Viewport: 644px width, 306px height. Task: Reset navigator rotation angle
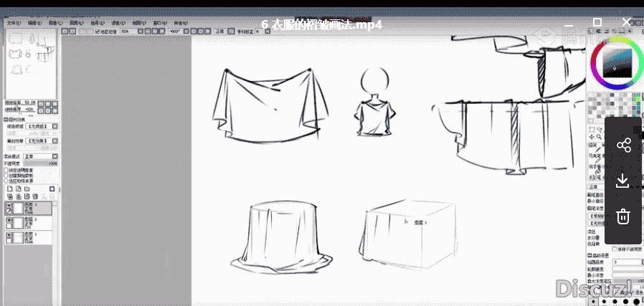pyautogui.click(x=55, y=111)
